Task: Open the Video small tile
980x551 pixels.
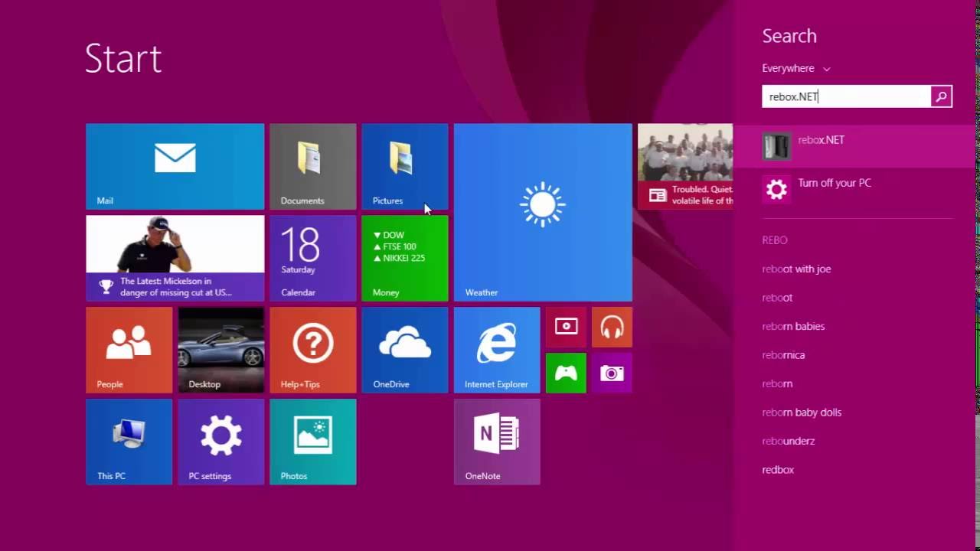Action: pos(566,327)
